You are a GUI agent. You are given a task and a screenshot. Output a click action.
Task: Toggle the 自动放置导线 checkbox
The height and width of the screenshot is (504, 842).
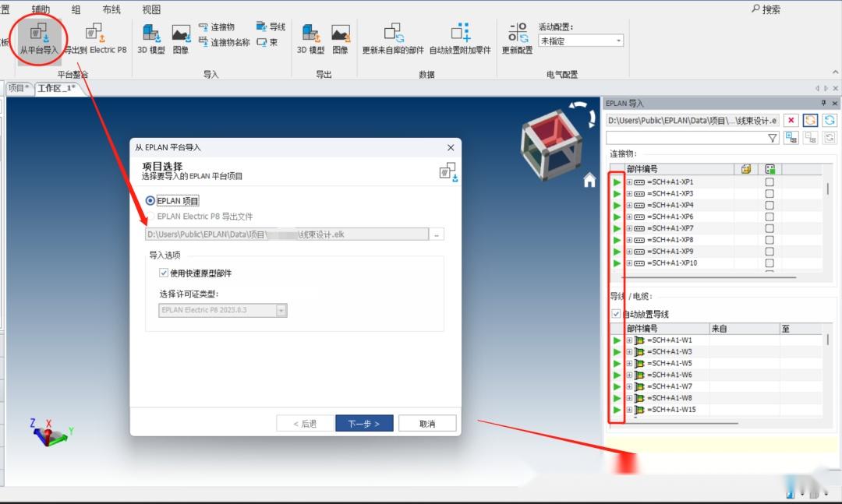click(616, 314)
